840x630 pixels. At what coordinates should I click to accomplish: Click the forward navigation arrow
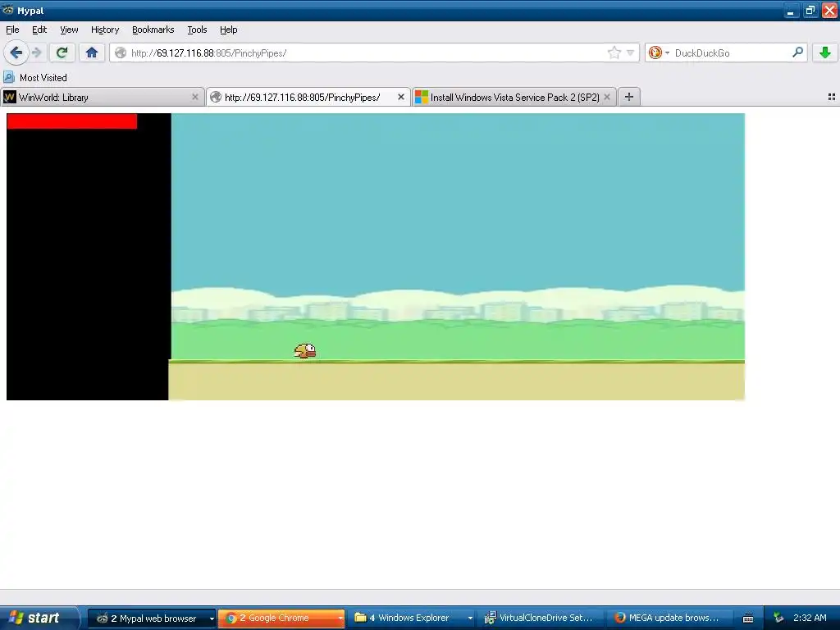click(37, 52)
